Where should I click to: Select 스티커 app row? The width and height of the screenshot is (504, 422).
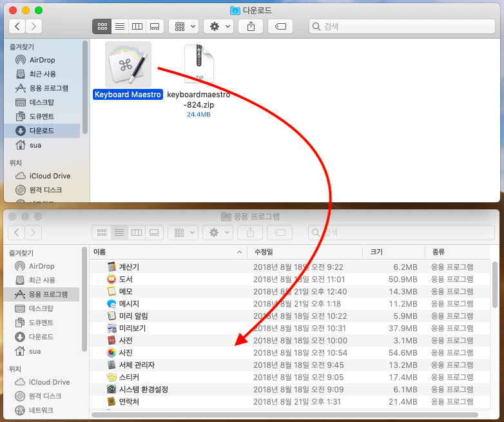click(290, 377)
